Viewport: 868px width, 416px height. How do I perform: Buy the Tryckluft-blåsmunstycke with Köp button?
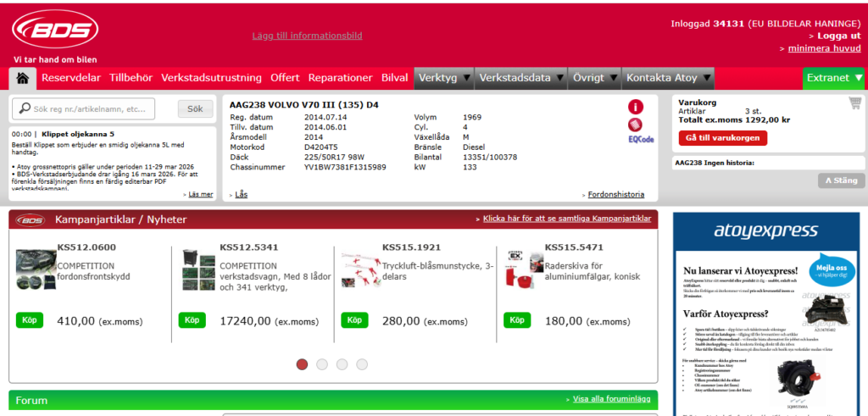click(354, 320)
